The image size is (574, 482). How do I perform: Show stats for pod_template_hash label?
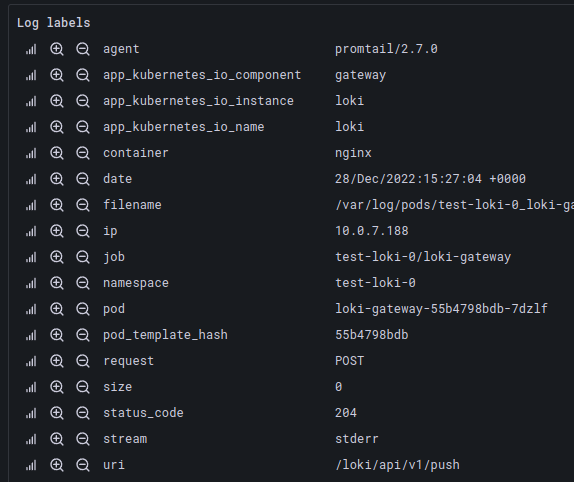tap(31, 335)
